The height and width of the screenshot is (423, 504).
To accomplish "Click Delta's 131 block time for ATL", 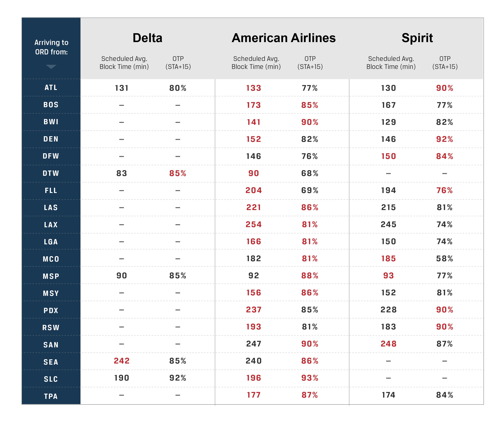I will [122, 88].
